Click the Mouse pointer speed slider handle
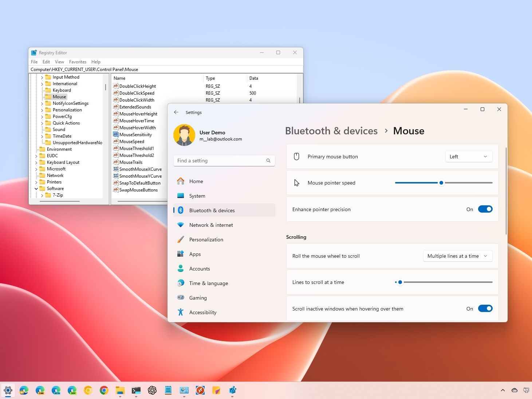The height and width of the screenshot is (399, 532). pyautogui.click(x=441, y=183)
